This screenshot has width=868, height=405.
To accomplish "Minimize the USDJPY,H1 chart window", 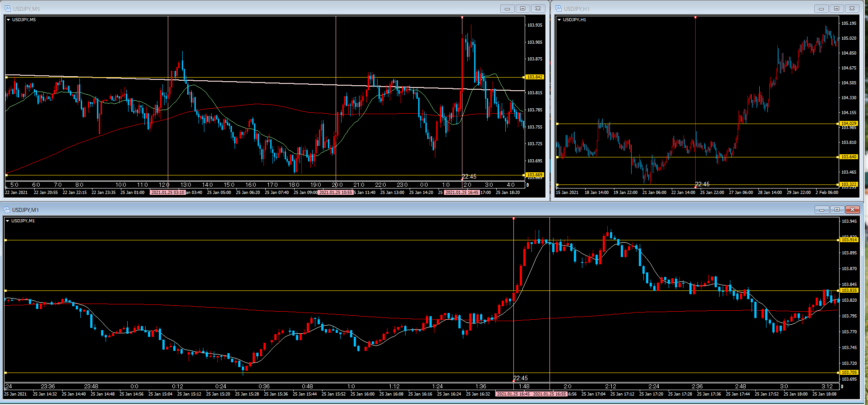I will click(821, 9).
